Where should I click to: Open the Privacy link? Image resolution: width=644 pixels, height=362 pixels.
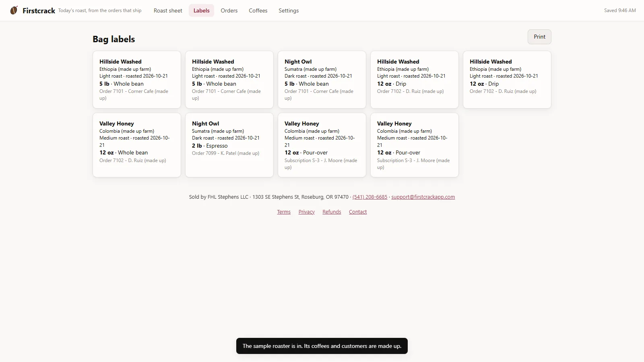tap(306, 212)
